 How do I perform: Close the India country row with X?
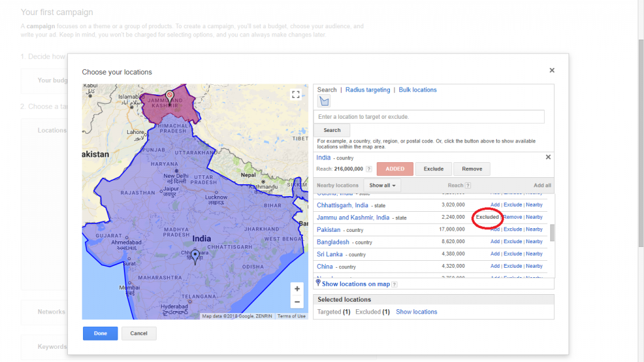click(x=548, y=157)
